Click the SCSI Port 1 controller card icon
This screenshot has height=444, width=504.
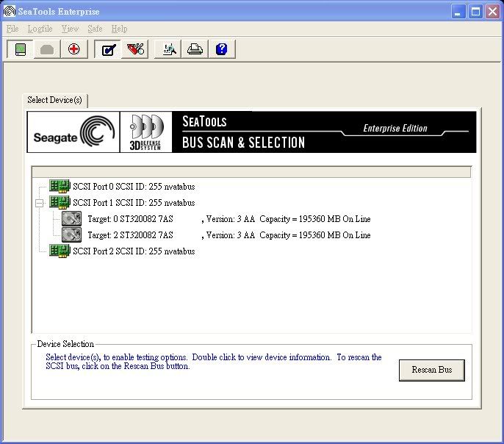(60, 203)
